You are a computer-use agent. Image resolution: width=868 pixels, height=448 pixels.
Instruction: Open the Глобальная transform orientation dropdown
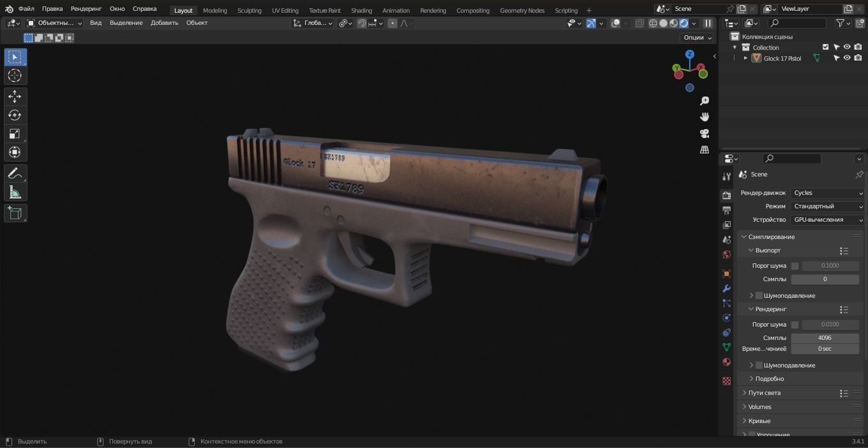(312, 23)
